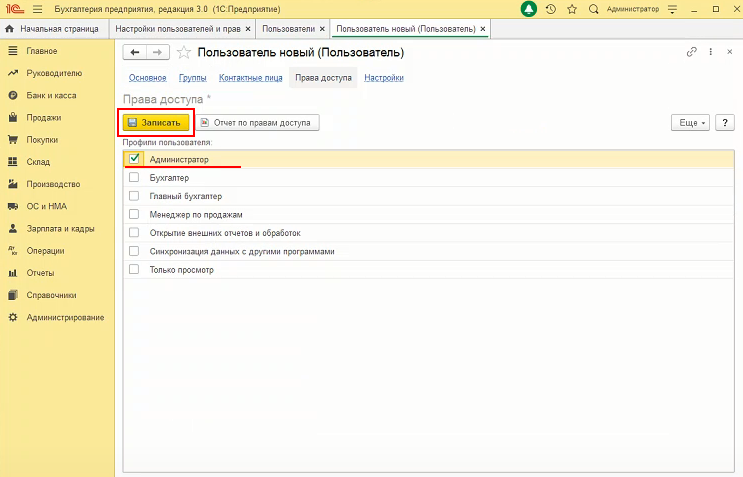The width and height of the screenshot is (743, 477).
Task: Open the Основное link
Action: click(x=147, y=78)
